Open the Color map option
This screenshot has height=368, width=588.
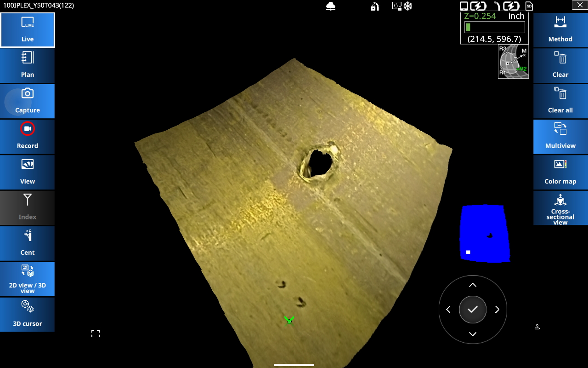(560, 172)
